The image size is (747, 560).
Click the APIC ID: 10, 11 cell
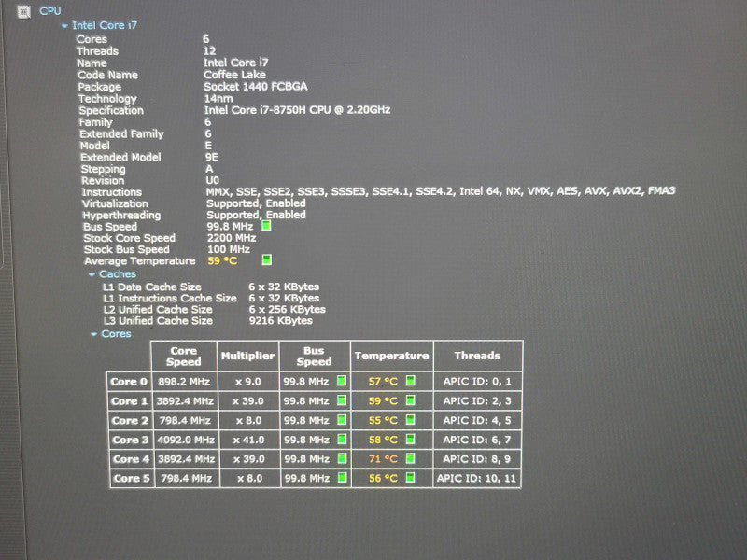point(476,478)
